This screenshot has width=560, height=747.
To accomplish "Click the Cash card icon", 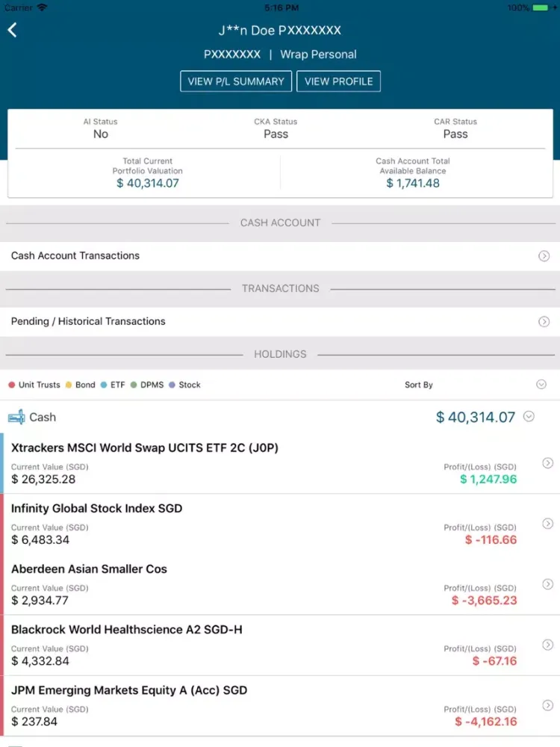I will click(x=16, y=418).
